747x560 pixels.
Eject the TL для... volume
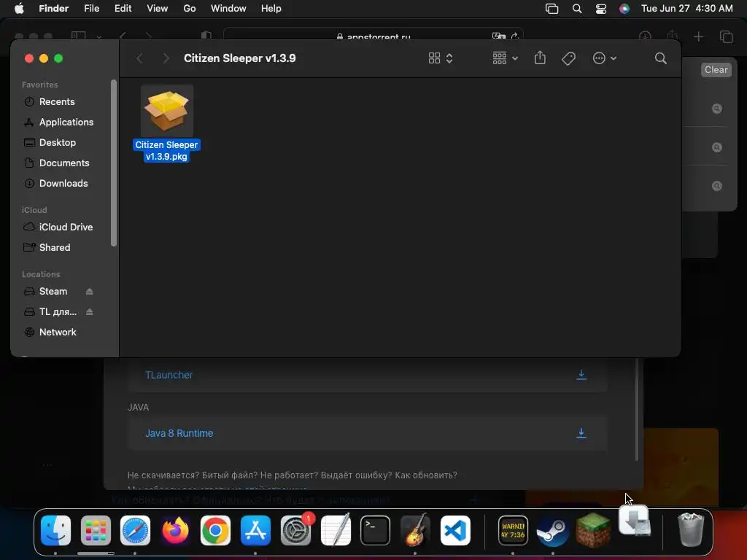pos(89,312)
